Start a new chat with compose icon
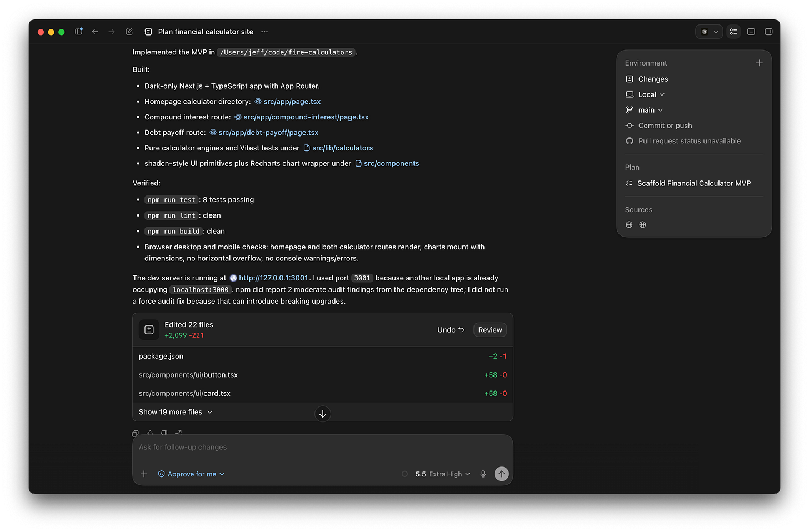This screenshot has height=532, width=809. tap(129, 32)
